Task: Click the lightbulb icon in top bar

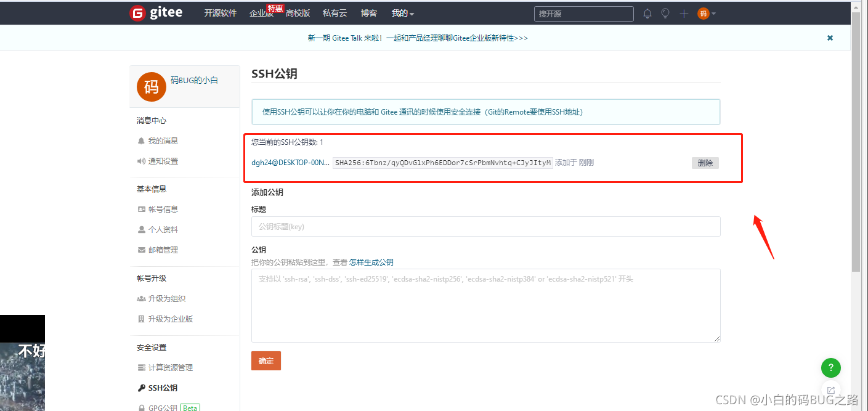Action: (x=665, y=13)
